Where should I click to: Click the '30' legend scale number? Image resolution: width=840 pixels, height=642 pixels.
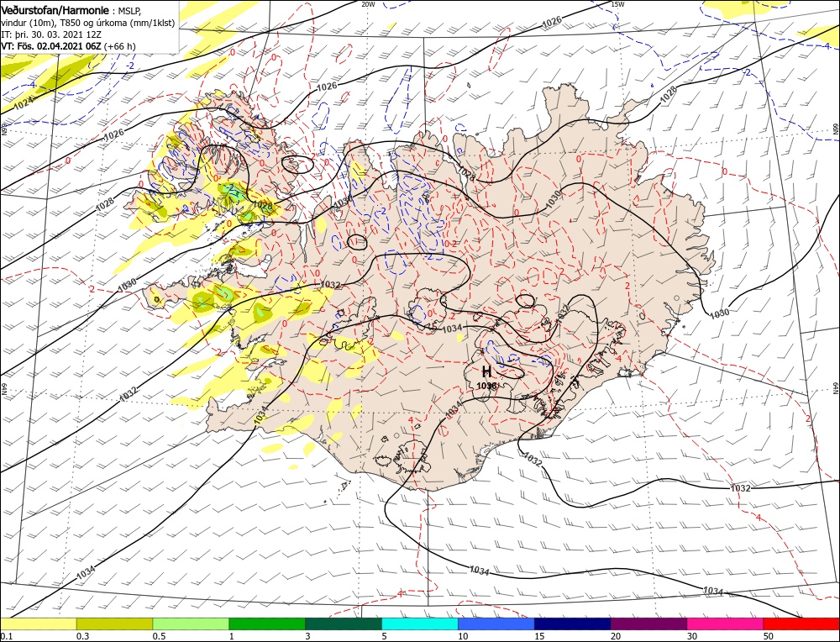(x=692, y=635)
